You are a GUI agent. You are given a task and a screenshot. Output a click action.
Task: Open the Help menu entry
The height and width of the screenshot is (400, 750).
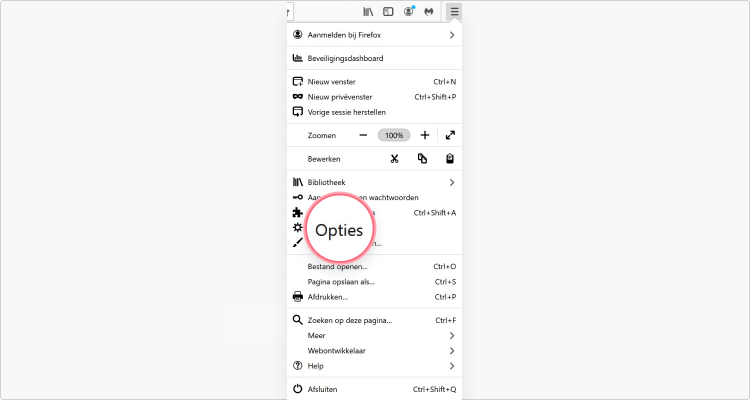pos(374,366)
